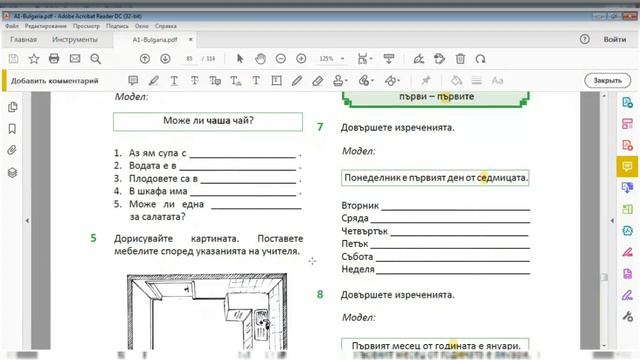Go to the next page arrow
Image resolution: width=640 pixels, height=360 pixels.
[x=165, y=59]
